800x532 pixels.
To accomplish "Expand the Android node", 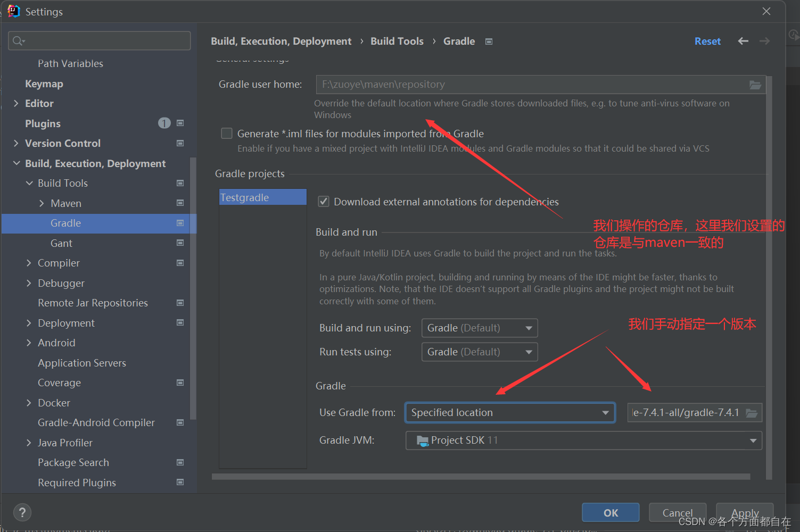I will pyautogui.click(x=29, y=343).
